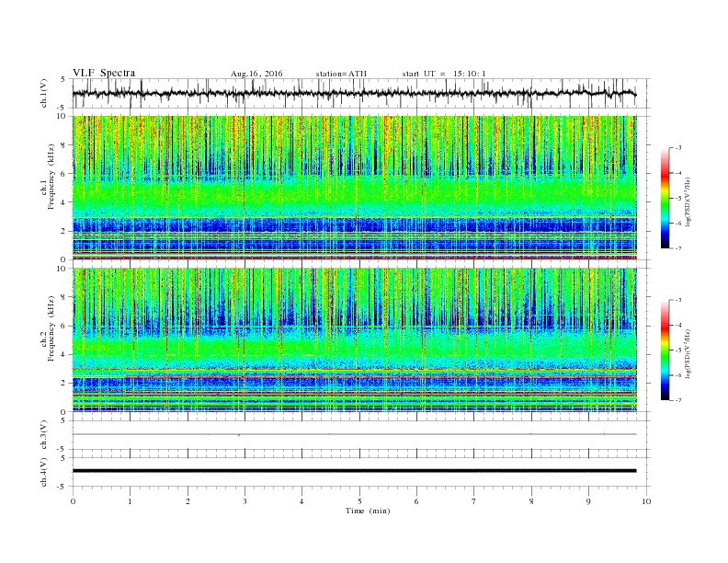
Task: Click the "8" tick label on the time axis
Action: point(531,501)
